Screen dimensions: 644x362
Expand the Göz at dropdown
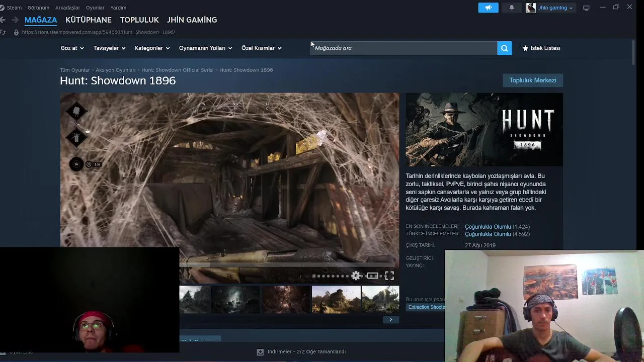[72, 48]
